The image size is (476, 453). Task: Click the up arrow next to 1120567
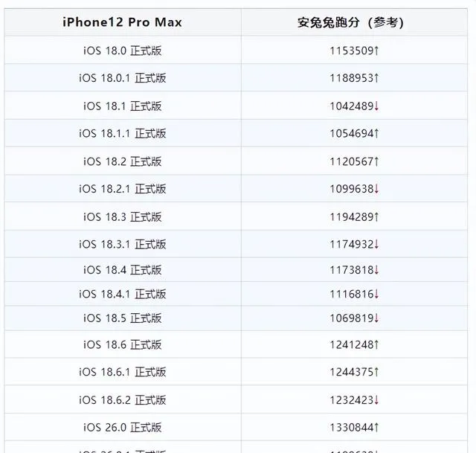pos(376,161)
